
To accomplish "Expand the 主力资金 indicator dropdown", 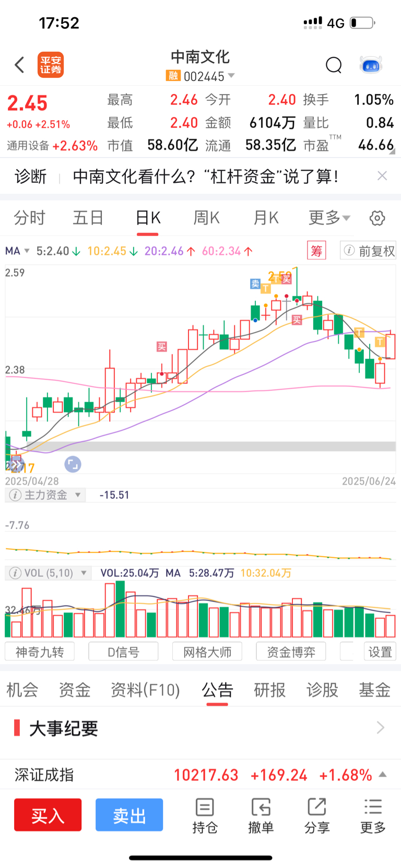I will click(x=78, y=495).
